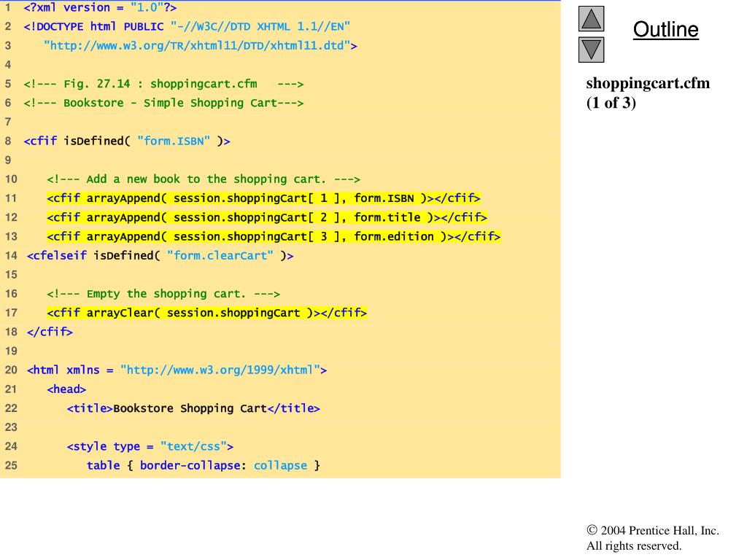Click the highlighted arrayClear line
The height and width of the screenshot is (560, 747).
206,313
